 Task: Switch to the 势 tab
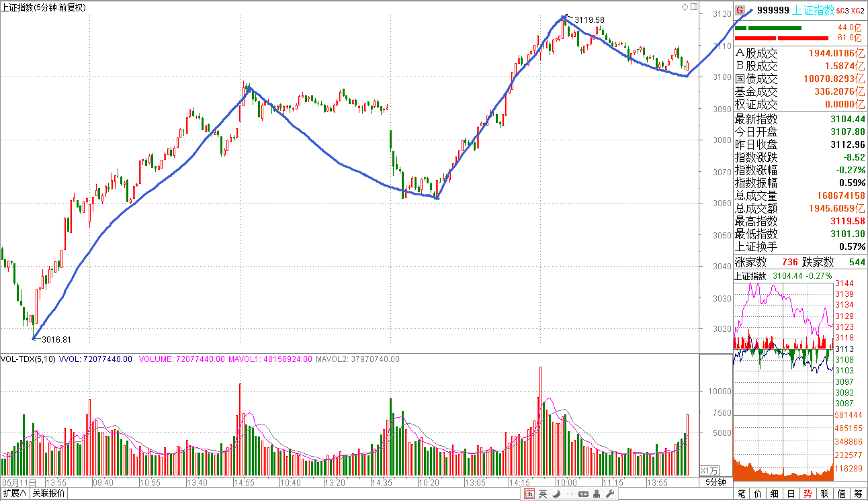pyautogui.click(x=808, y=494)
